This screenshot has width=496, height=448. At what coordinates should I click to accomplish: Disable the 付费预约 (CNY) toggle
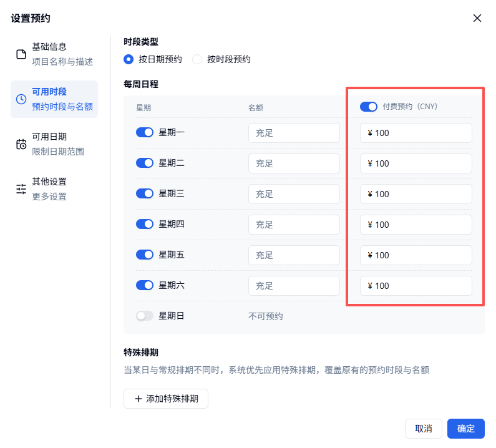(369, 107)
